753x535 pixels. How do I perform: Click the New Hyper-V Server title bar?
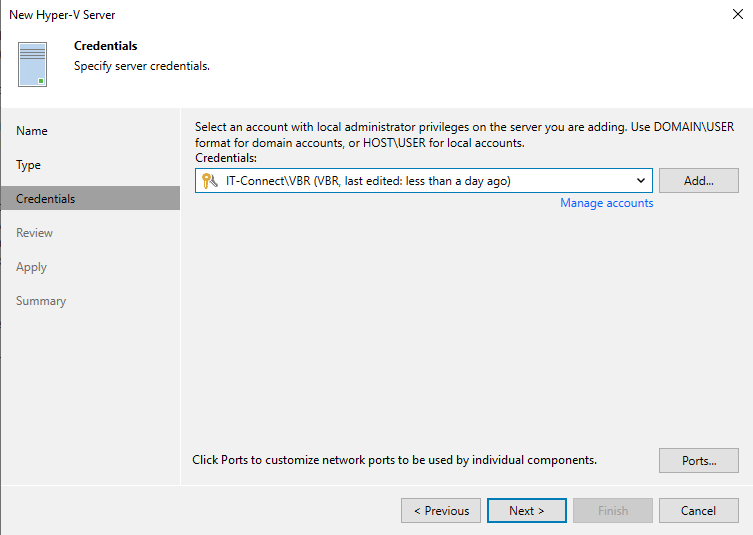click(300, 15)
